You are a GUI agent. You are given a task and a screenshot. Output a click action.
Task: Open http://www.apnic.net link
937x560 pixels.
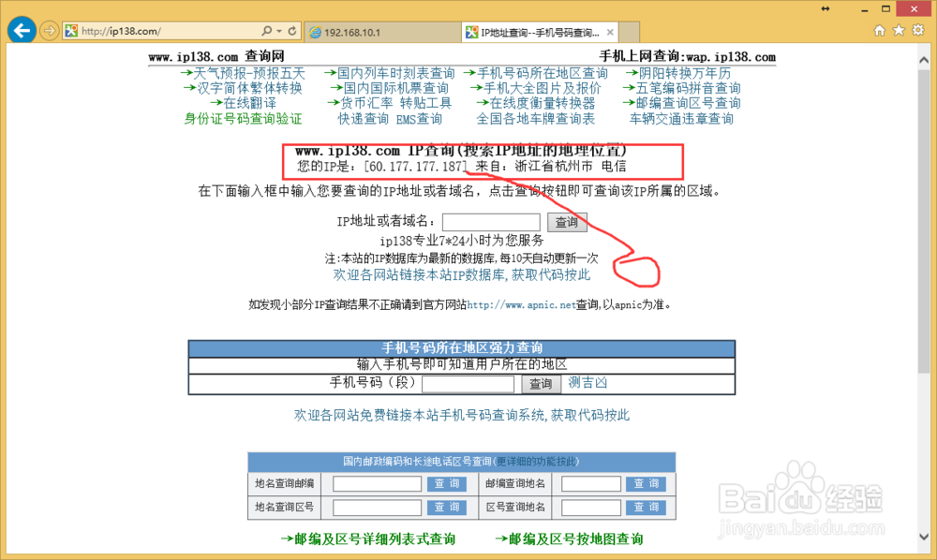(521, 305)
